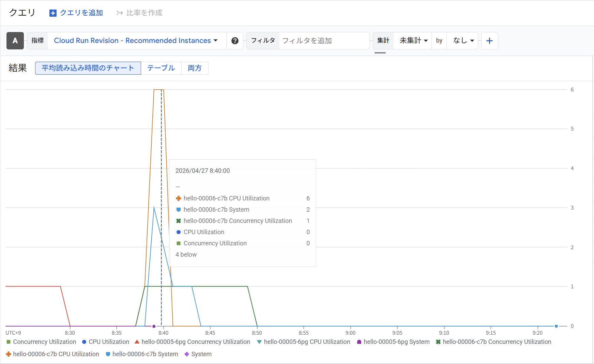Screen dimensions: 594x364
Task: Click the query A label badge
Action: 15,41
